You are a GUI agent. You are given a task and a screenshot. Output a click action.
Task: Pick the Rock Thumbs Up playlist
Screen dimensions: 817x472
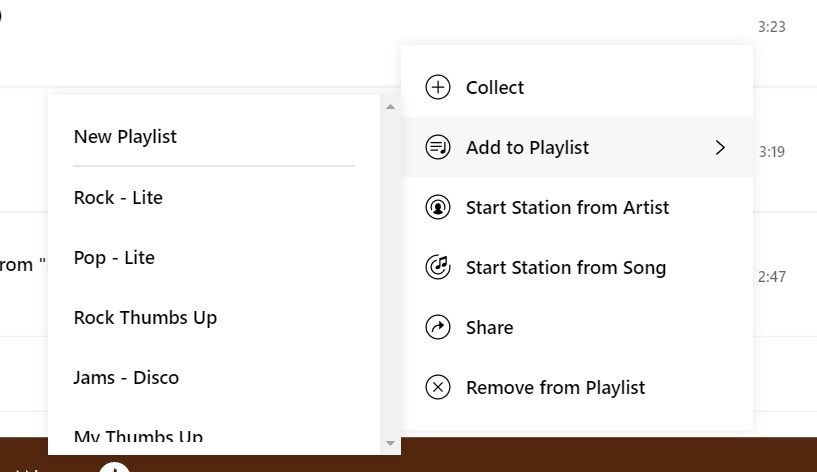point(145,317)
